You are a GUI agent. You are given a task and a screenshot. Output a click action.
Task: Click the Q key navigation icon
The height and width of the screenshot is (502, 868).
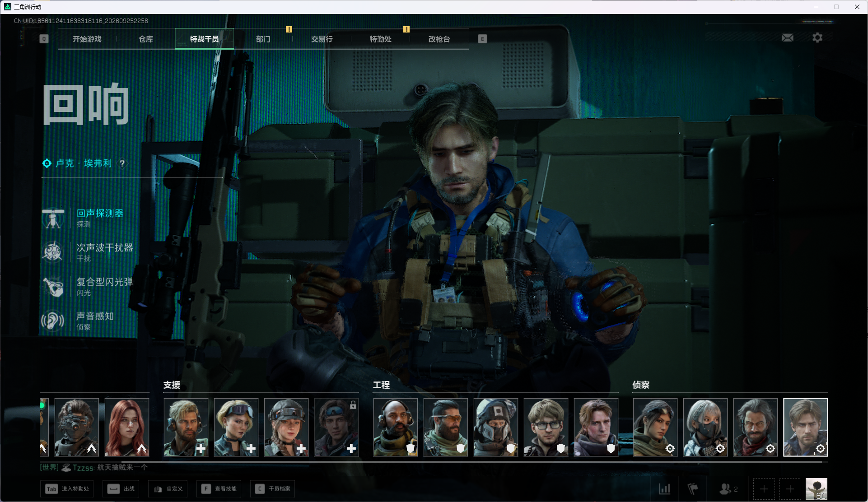[x=44, y=39]
